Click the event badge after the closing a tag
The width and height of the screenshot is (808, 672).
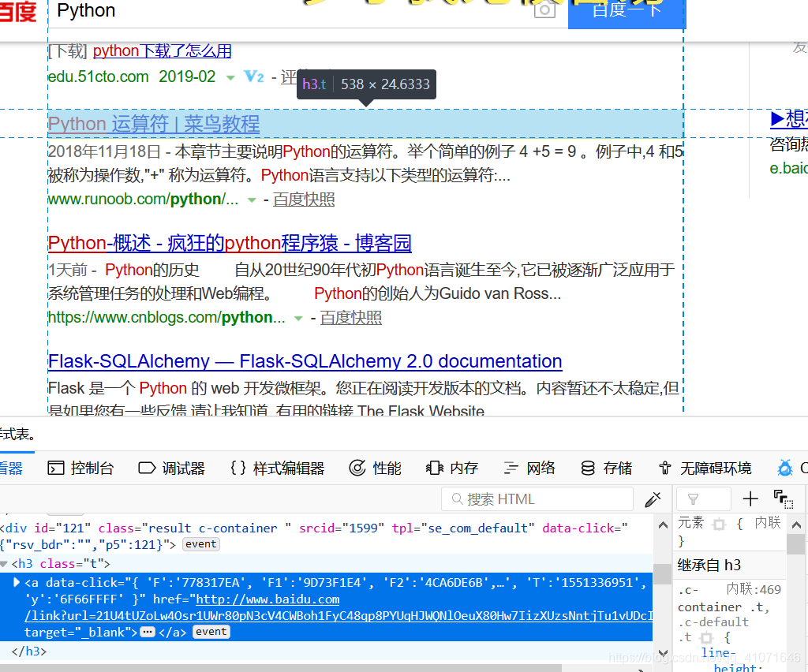[211, 632]
